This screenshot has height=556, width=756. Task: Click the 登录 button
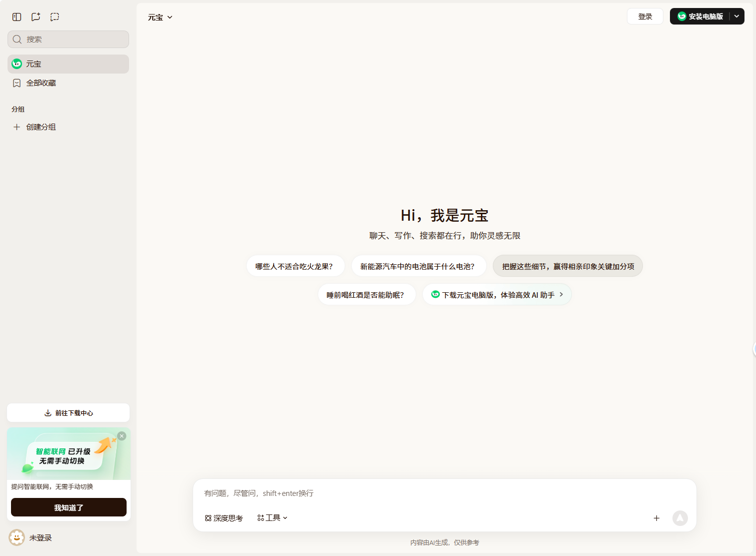(645, 17)
